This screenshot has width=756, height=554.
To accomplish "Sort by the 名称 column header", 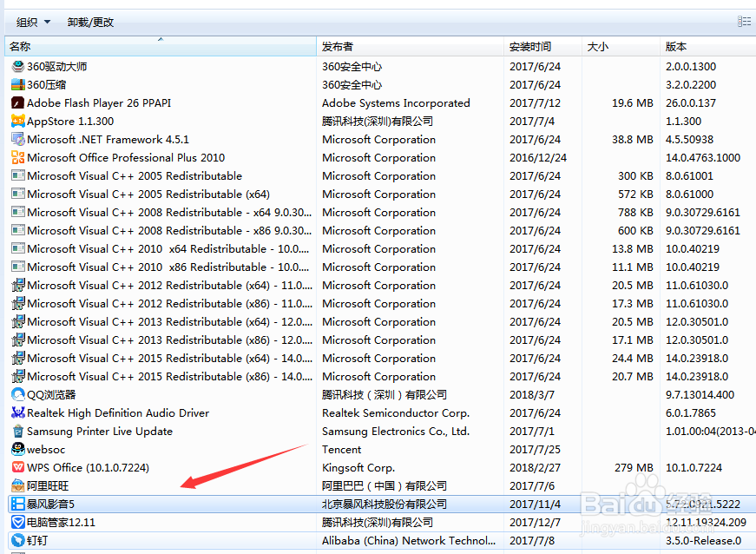I will (x=161, y=46).
